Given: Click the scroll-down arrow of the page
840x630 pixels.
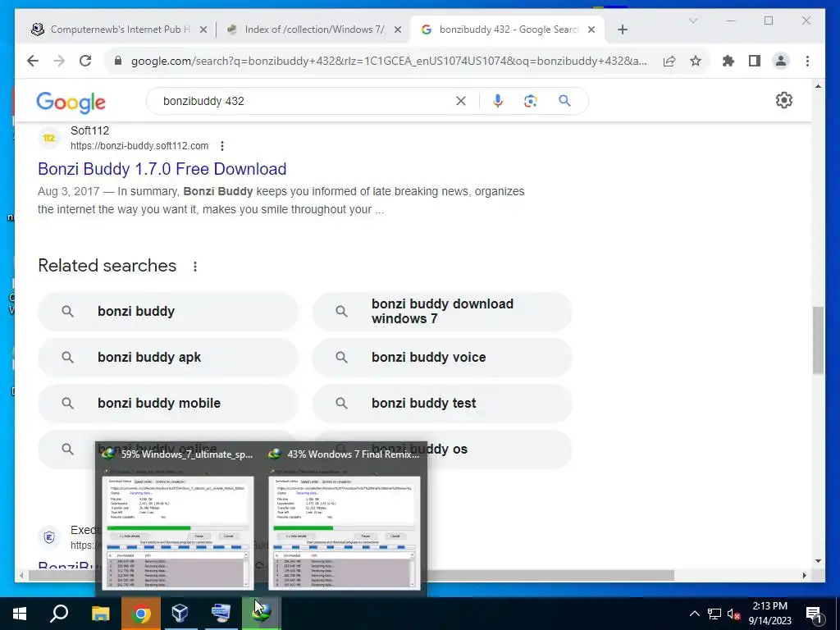Looking at the screenshot, I should (x=818, y=561).
